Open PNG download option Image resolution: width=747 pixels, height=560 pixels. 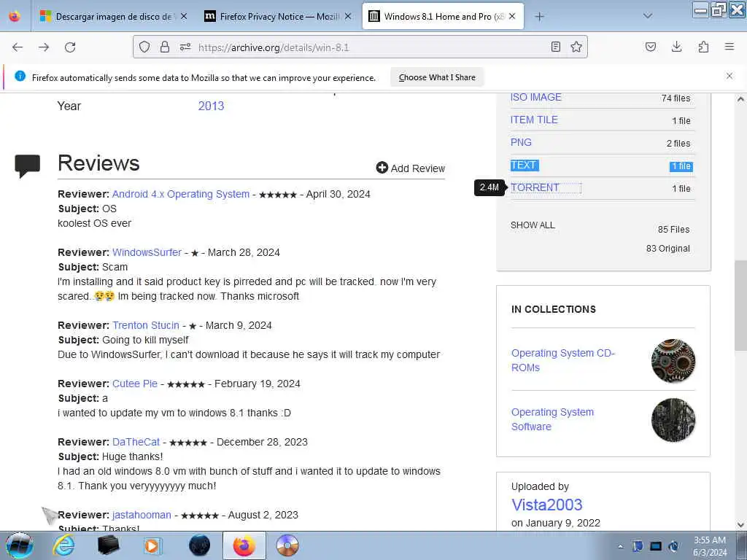coord(521,142)
